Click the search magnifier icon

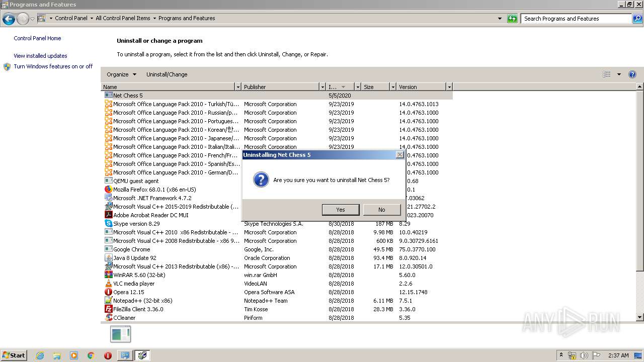coord(637,19)
